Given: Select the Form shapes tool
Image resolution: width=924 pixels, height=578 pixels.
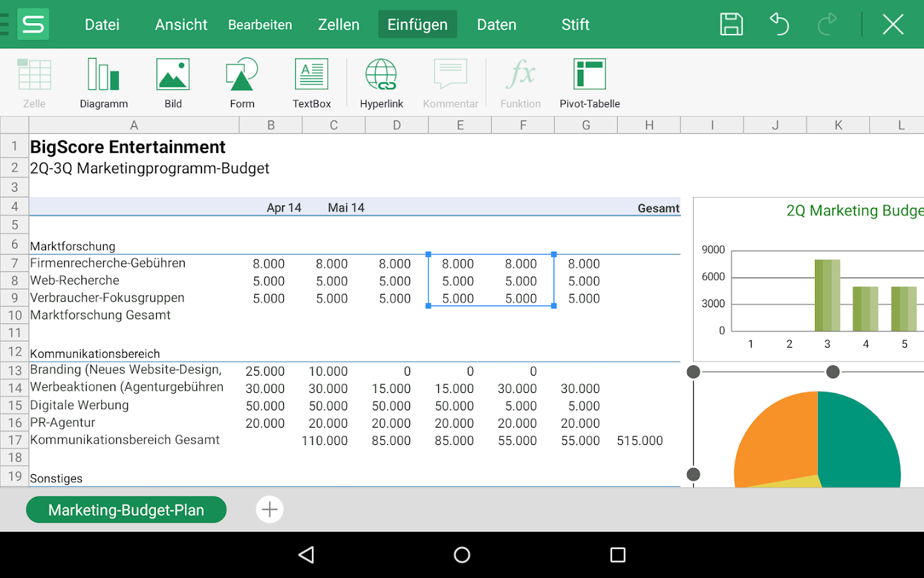Looking at the screenshot, I should [242, 82].
